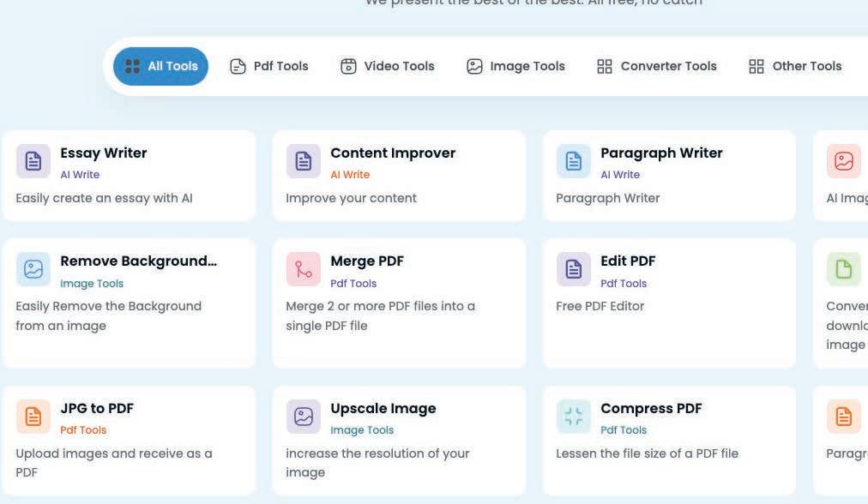
Task: Click the All Tools four-dot icon
Action: 132,66
